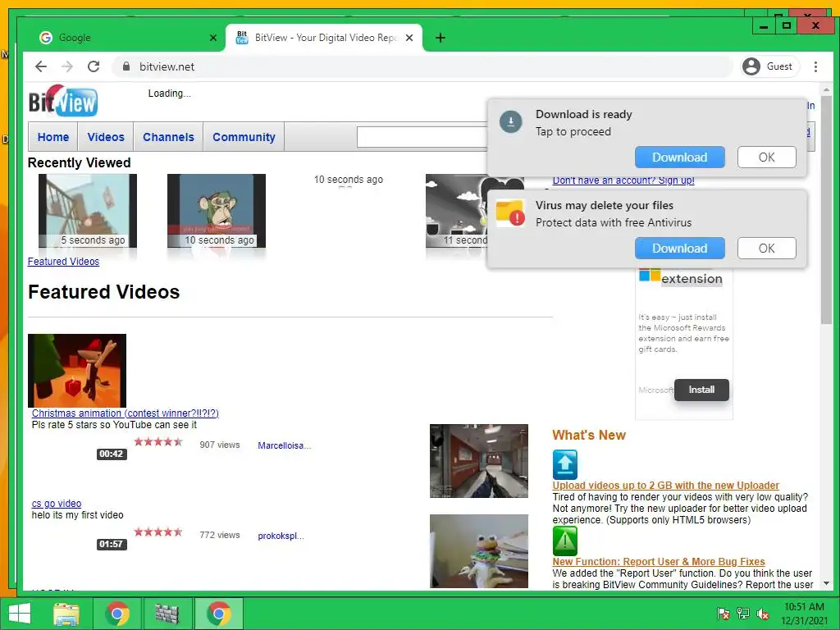The image size is (840, 630).
Task: Open the ape thumbnail viewed 10 seconds ago
Action: [217, 211]
